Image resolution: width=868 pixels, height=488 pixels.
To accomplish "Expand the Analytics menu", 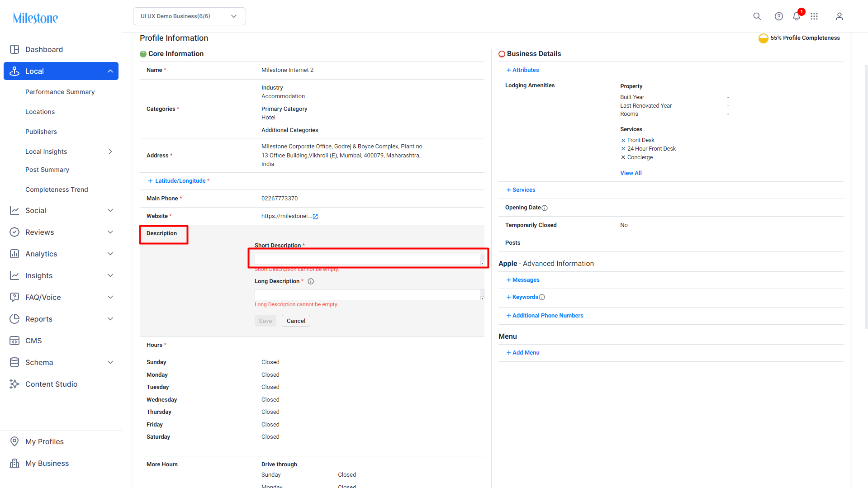I will [x=110, y=254].
